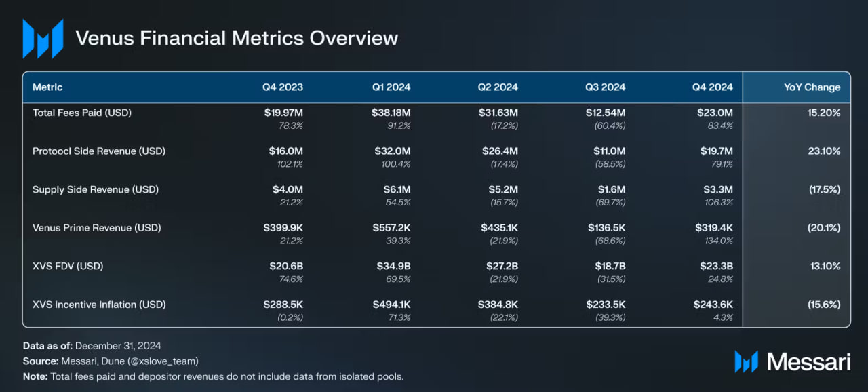Click the "Metric" column header

pos(47,87)
